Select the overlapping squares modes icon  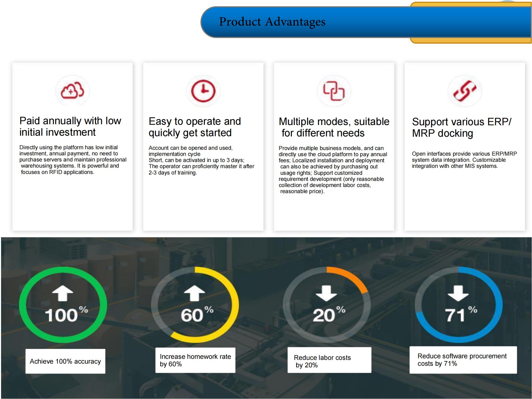click(334, 91)
